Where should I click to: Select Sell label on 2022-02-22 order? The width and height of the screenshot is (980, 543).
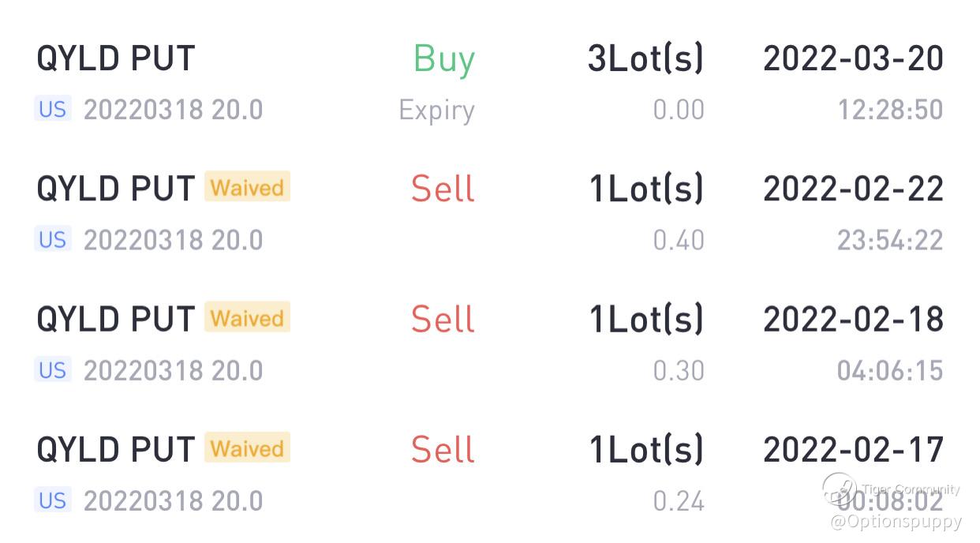pyautogui.click(x=443, y=189)
